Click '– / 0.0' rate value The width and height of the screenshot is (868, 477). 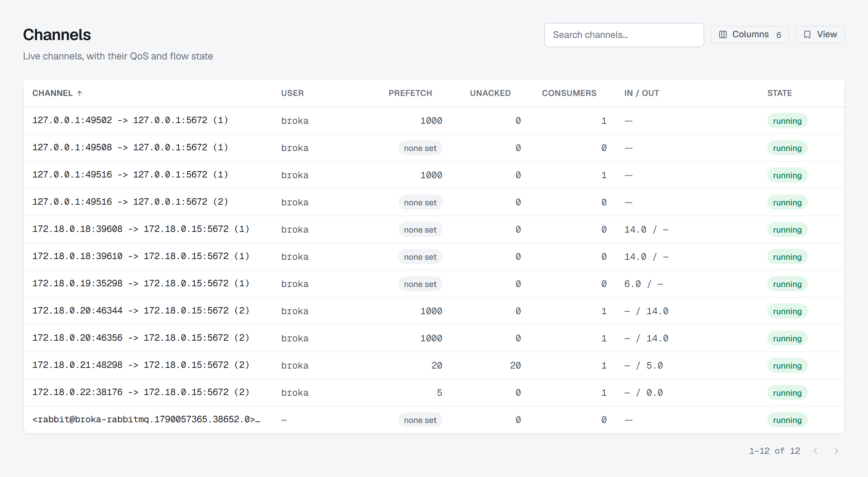pyautogui.click(x=643, y=393)
